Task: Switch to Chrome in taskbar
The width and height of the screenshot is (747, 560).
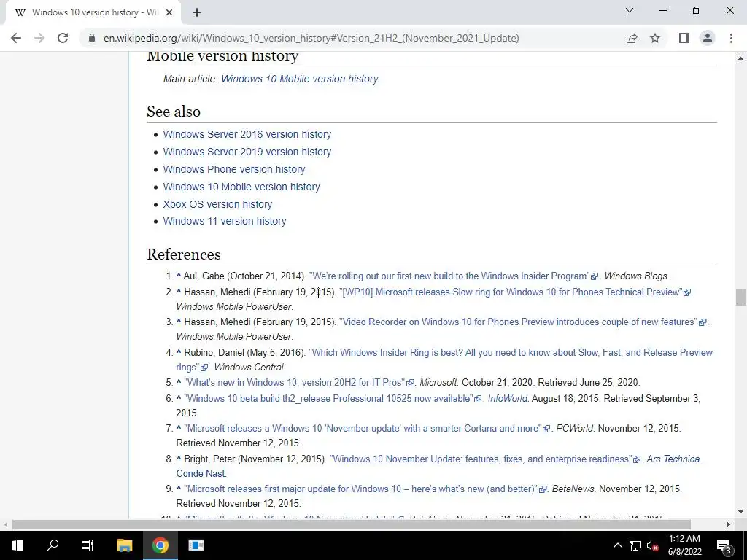Action: [160, 545]
